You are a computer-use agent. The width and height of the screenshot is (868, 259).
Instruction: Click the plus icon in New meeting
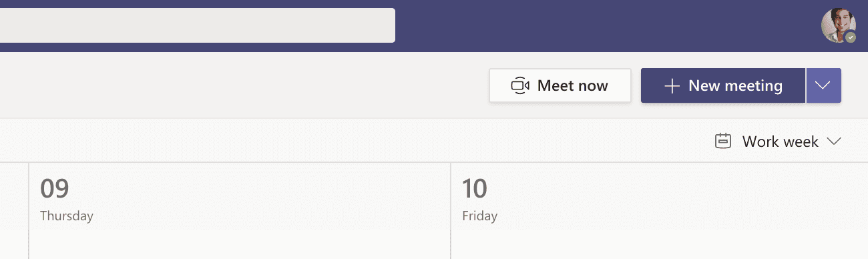tap(672, 86)
